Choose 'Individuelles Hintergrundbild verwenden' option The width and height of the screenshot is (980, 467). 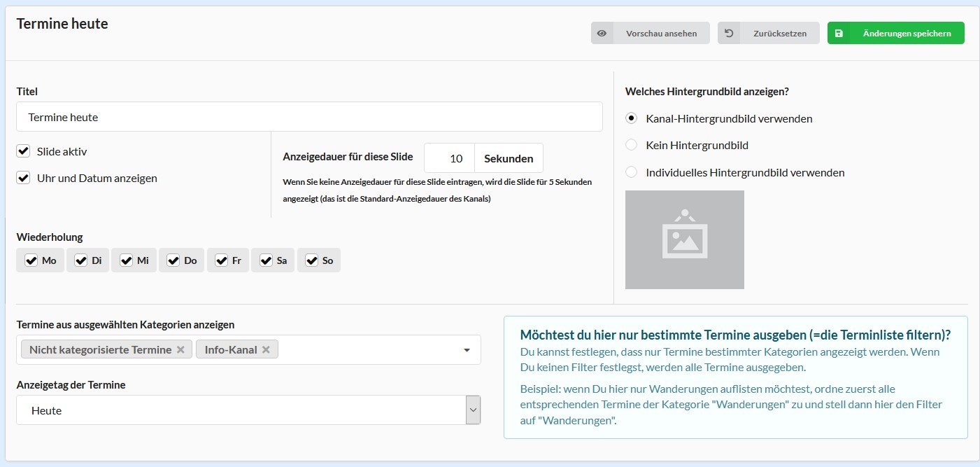[632, 172]
